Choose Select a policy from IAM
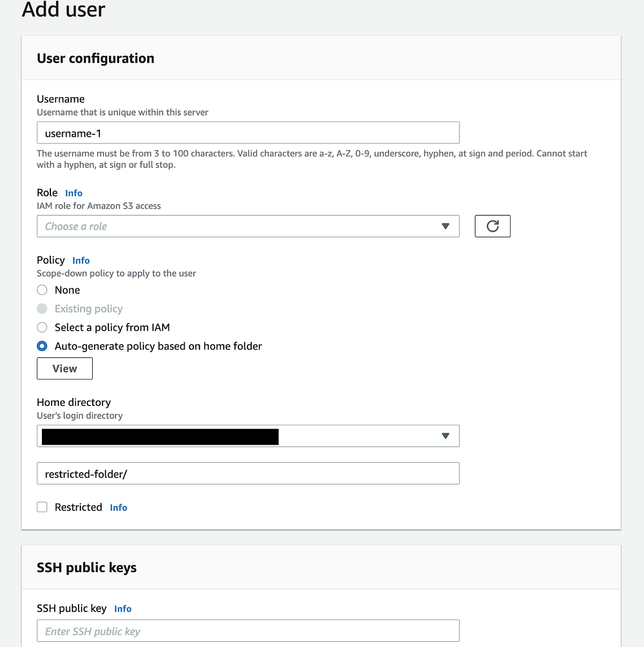644x647 pixels. [42, 327]
